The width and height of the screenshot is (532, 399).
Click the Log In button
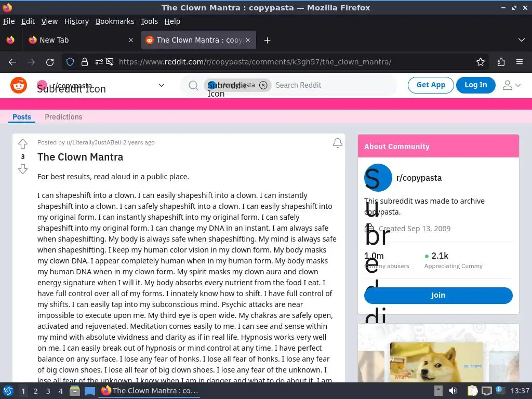(x=475, y=85)
